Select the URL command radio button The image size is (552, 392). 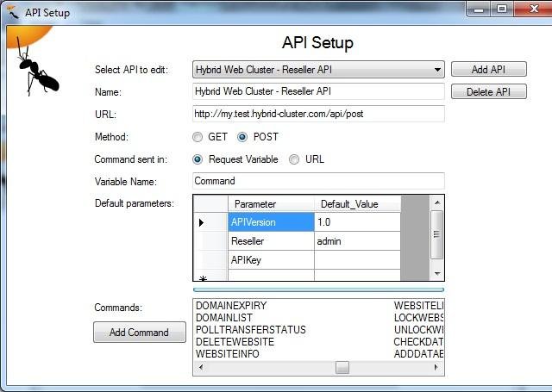point(294,159)
